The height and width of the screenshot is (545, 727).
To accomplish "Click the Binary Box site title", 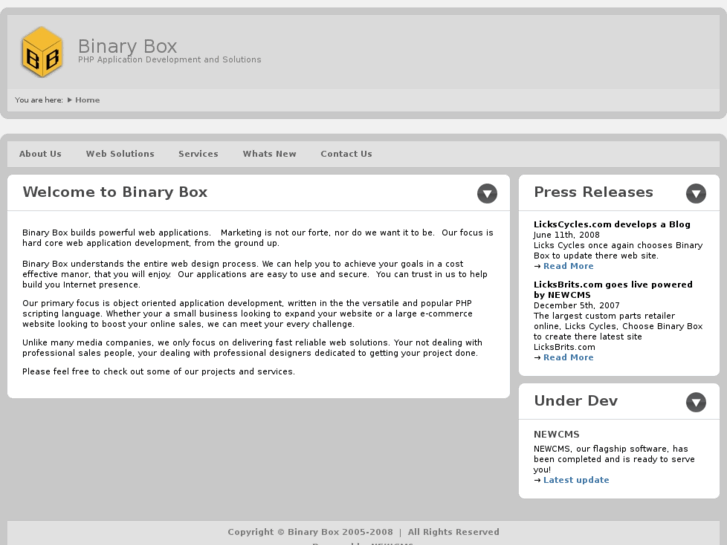I will point(128,46).
